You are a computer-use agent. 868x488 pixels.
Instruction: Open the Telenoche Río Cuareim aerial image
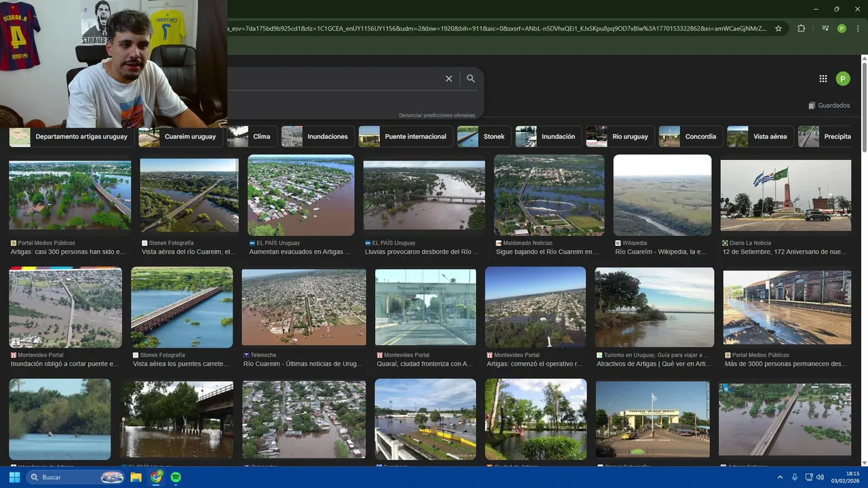[304, 307]
